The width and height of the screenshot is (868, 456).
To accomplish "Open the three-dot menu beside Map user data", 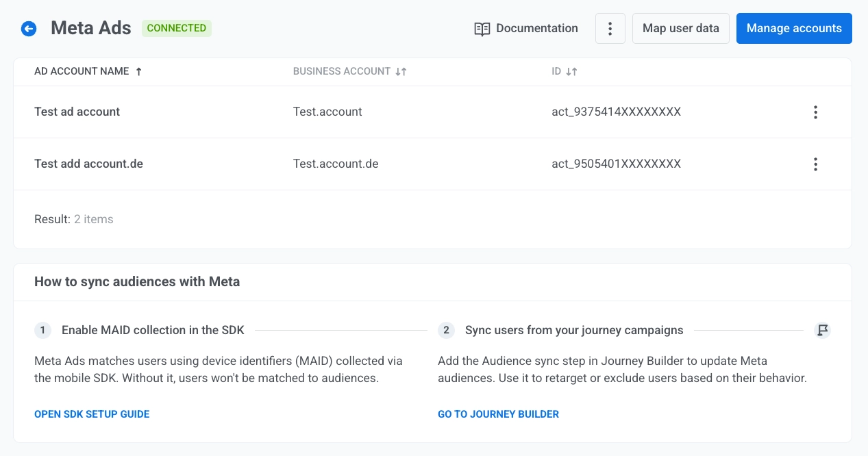I will tap(610, 29).
